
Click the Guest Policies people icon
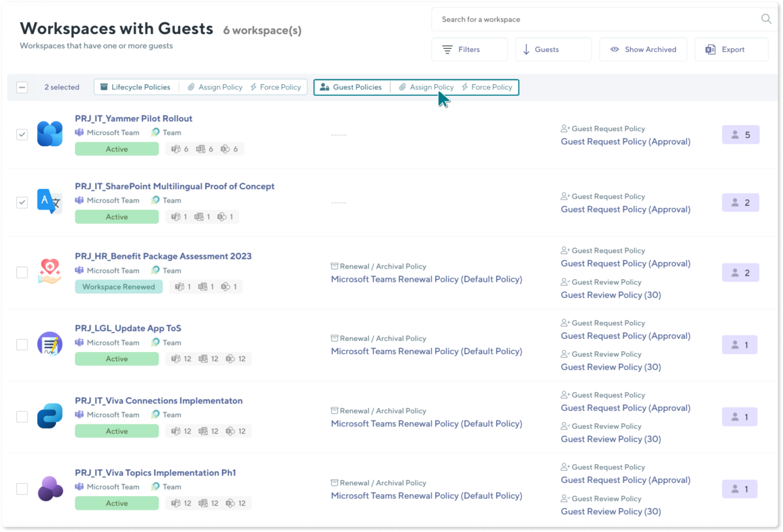324,87
